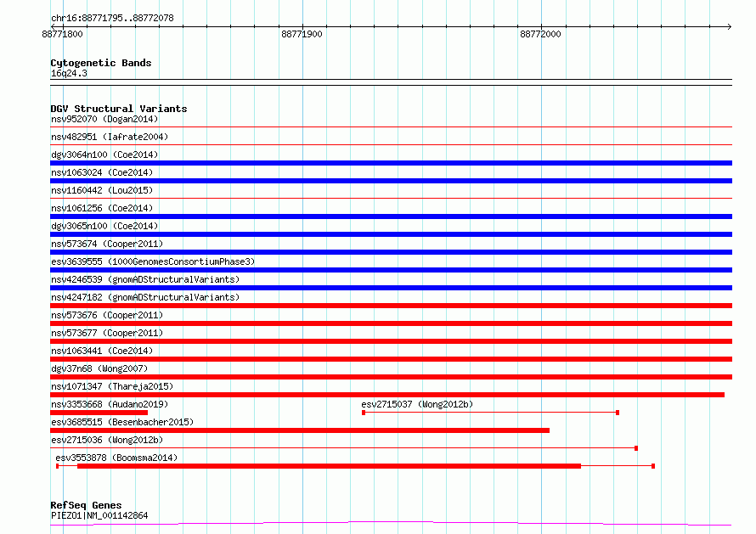Click the red bar under dgv37n68
The image size is (756, 534).
(391, 377)
